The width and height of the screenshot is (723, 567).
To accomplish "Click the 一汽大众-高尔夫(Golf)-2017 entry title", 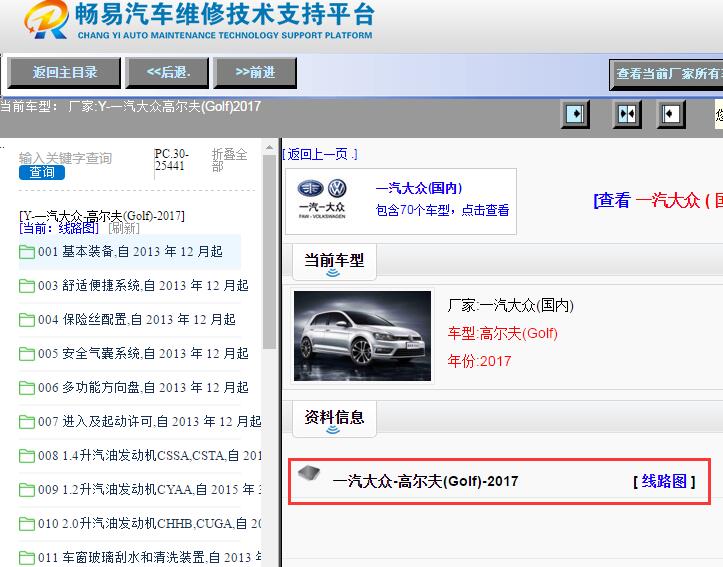I will click(x=425, y=481).
